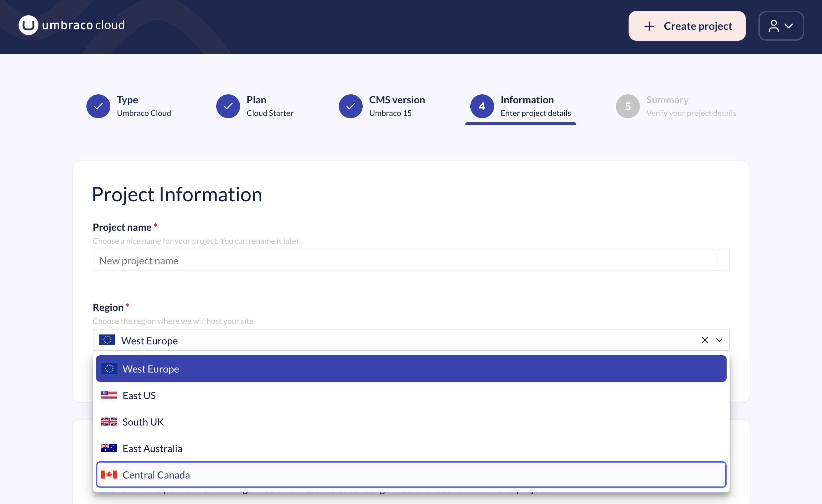Click the Canadian flag beside Central Canada

tap(109, 474)
